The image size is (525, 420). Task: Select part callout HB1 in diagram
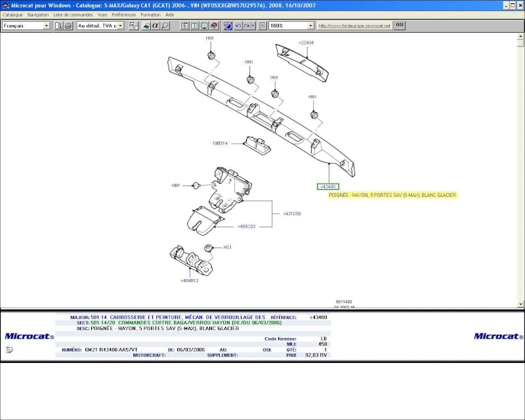pyautogui.click(x=176, y=185)
